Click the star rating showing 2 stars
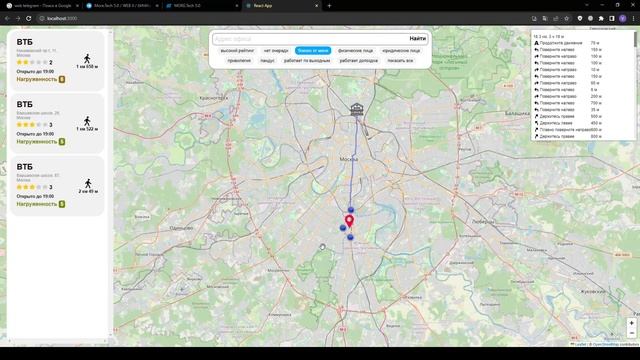The height and width of the screenshot is (360, 640). click(32, 62)
